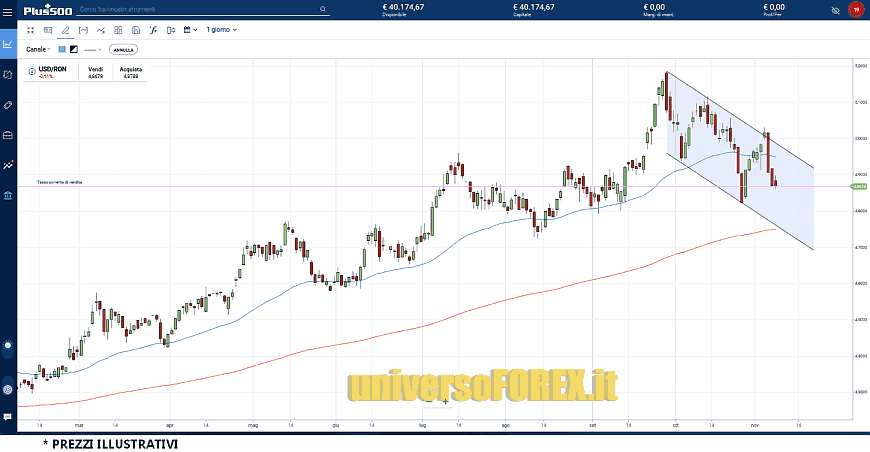Click the price tag sidebar icon
870x452 pixels.
pos(8,104)
